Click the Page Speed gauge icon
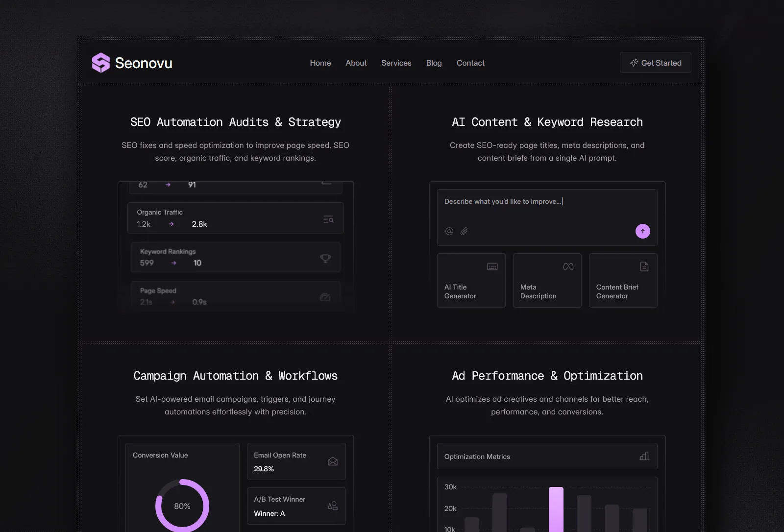 325,297
